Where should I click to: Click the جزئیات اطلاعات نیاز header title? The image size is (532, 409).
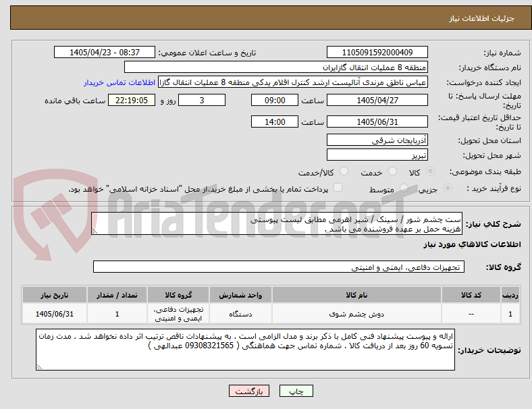[482, 18]
